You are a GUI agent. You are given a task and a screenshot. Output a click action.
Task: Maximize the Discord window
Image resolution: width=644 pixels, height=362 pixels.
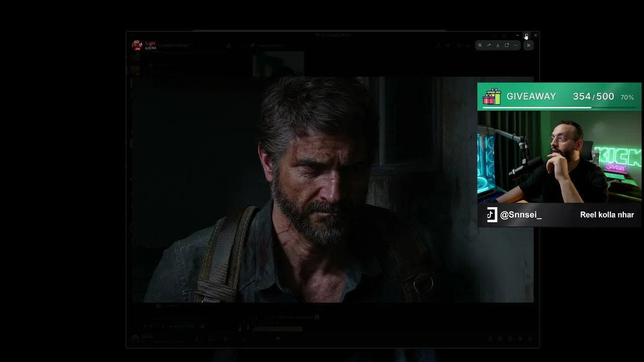tap(526, 36)
